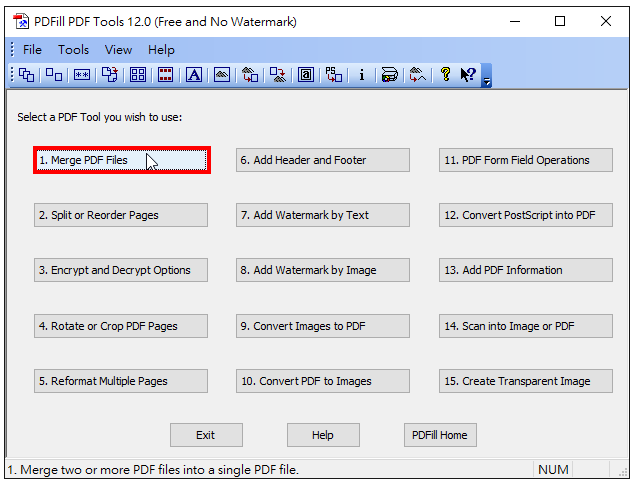The width and height of the screenshot is (637, 483).
Task: Click the toolbar drag handle
Action: 13,75
